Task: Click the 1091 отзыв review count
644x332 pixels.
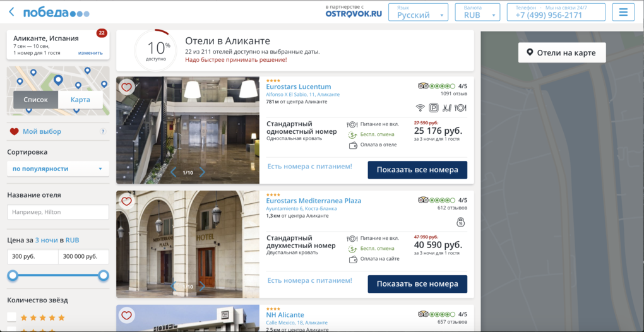Action: click(454, 94)
